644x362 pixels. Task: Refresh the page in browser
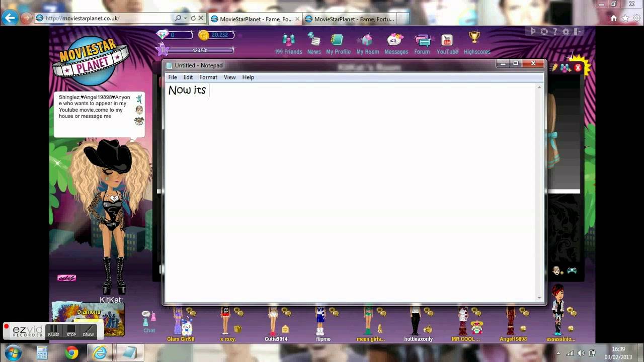[x=193, y=18]
